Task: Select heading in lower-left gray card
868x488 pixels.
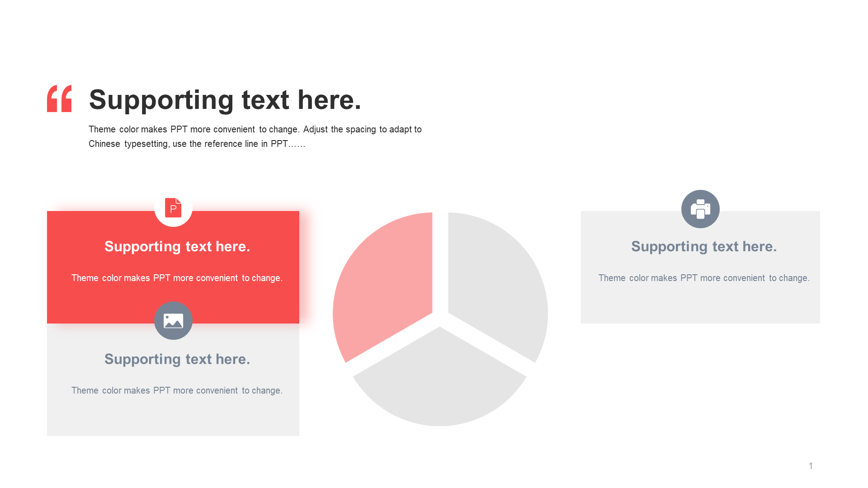Action: (177, 359)
